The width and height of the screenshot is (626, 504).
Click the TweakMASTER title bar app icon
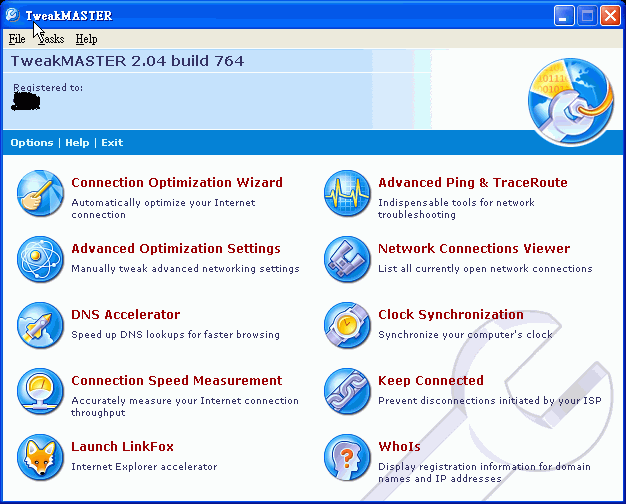[x=13, y=15]
